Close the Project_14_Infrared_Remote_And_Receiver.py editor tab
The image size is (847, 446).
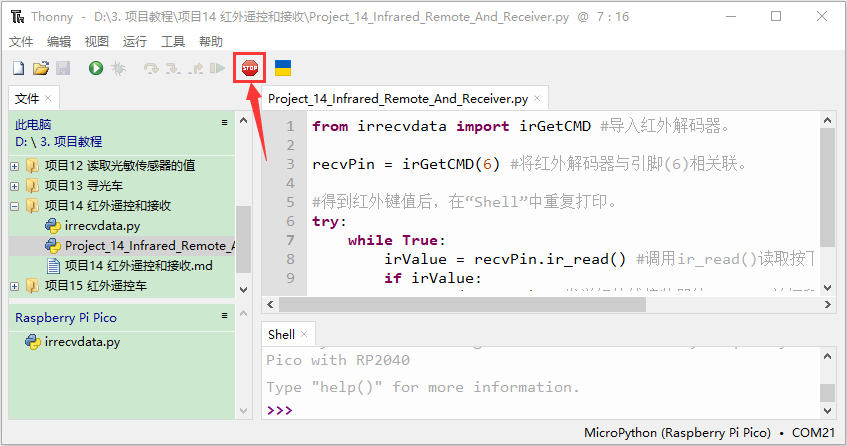point(537,98)
